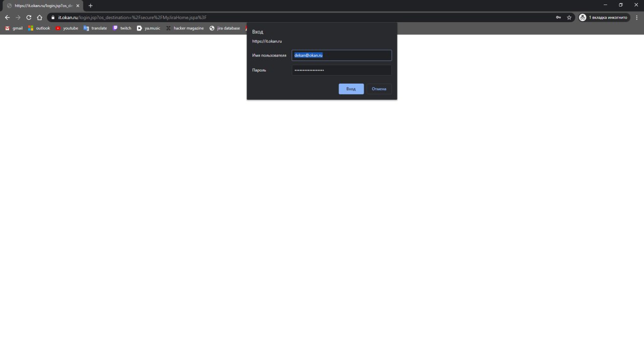This screenshot has width=644, height=349.
Task: Open the gmail bookmark
Action: (14, 28)
